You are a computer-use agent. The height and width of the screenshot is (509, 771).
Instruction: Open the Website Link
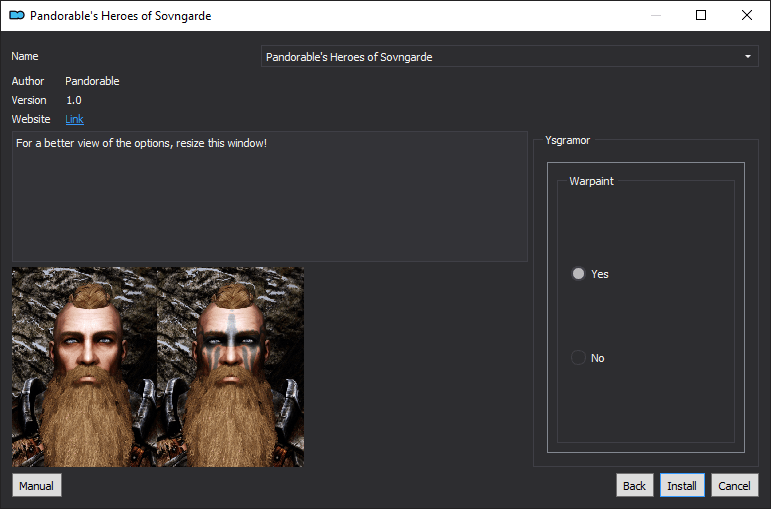(74, 119)
